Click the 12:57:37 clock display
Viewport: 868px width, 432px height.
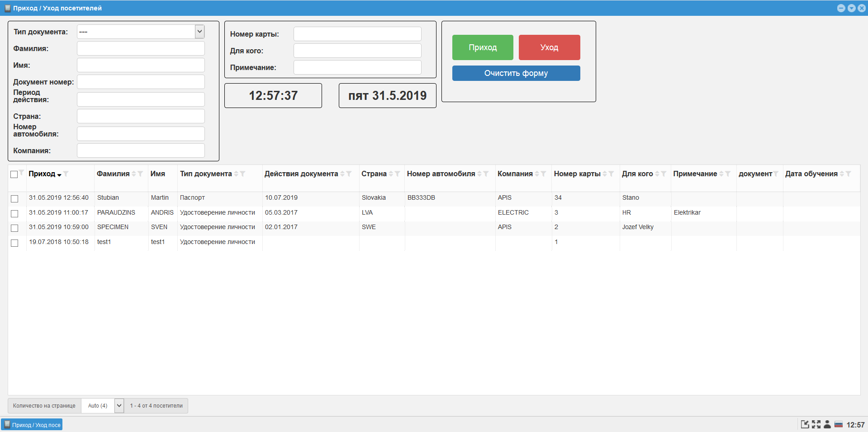click(273, 95)
